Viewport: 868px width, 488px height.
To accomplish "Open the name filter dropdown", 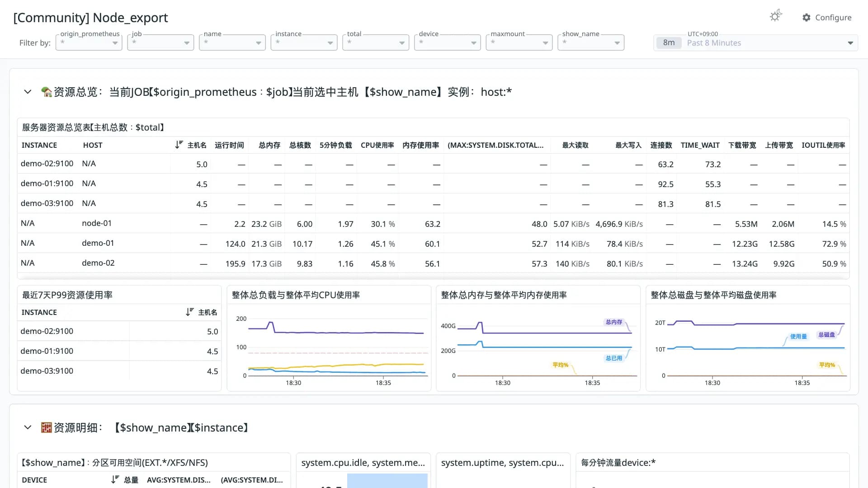I will point(232,42).
